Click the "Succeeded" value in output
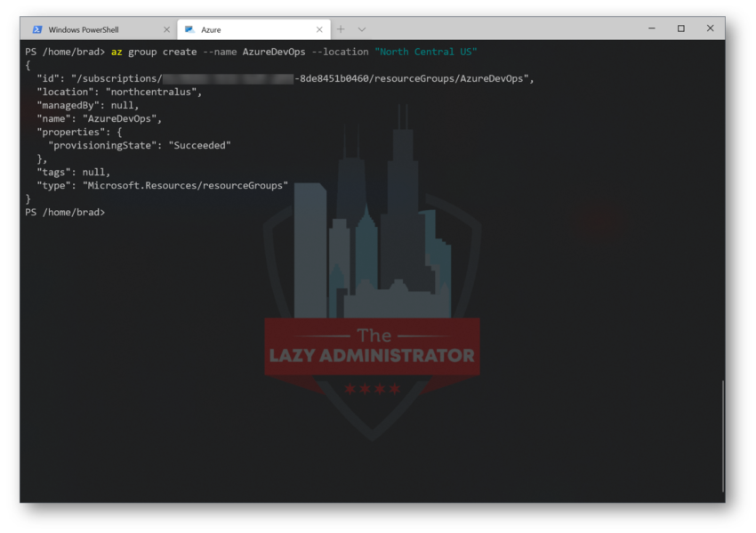The width and height of the screenshot is (756, 533). 200,145
